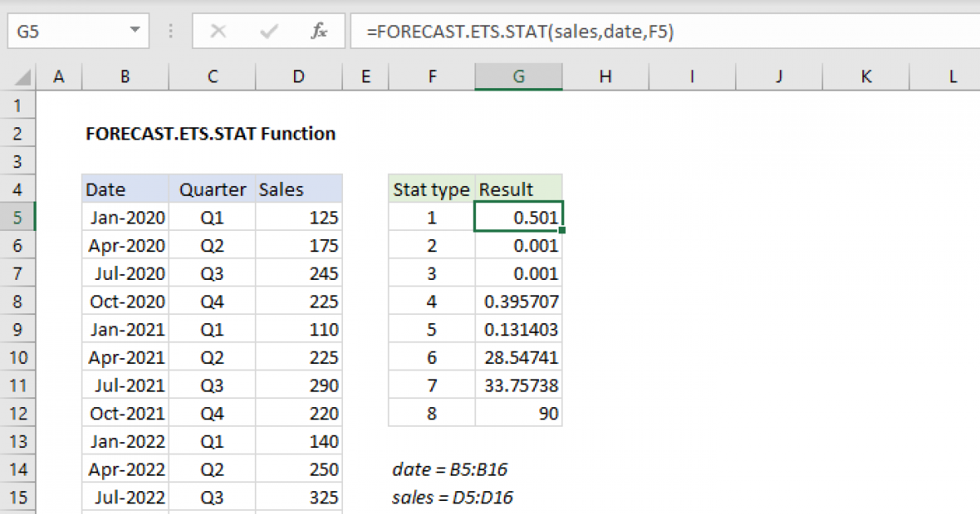
Task: Select row header 5
Action: 18,217
